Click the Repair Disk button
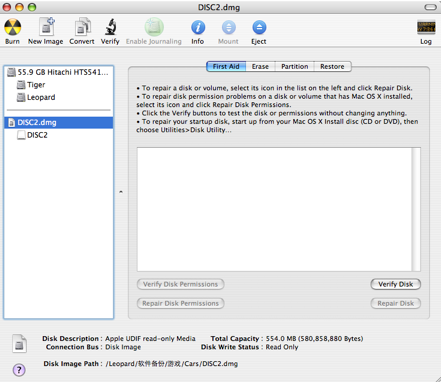This screenshot has height=382, width=441. pyautogui.click(x=396, y=303)
